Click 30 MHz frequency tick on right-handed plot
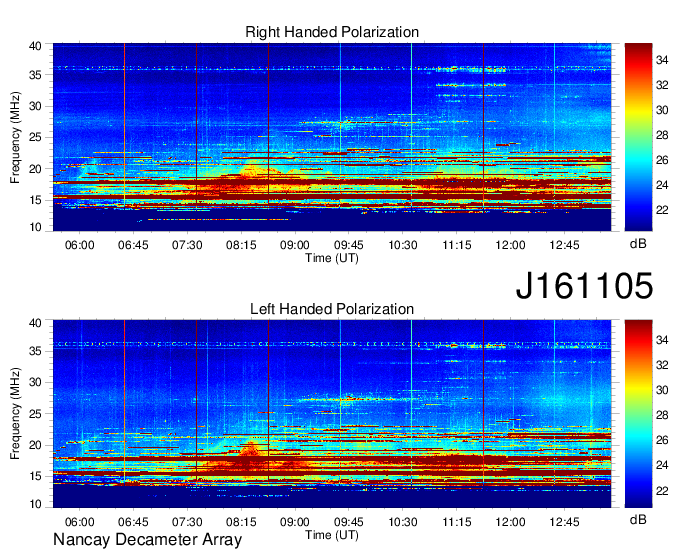This screenshot has width=680, height=552. click(35, 106)
